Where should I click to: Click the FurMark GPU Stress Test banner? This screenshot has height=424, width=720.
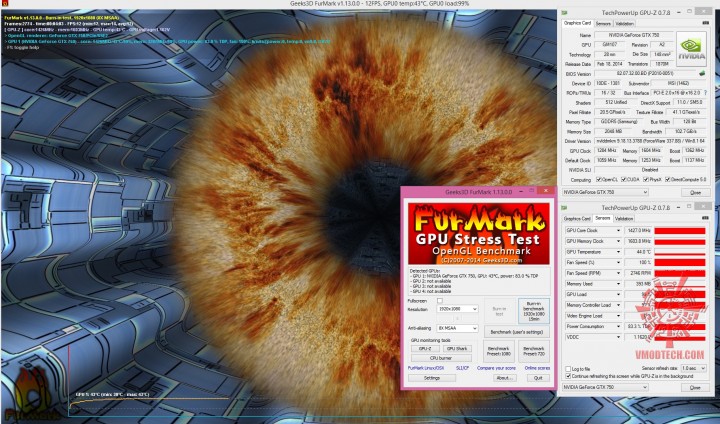pyautogui.click(x=478, y=234)
